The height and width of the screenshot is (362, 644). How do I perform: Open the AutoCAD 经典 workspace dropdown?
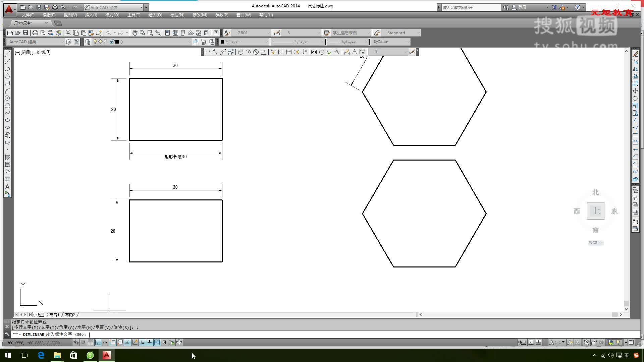[141, 7]
